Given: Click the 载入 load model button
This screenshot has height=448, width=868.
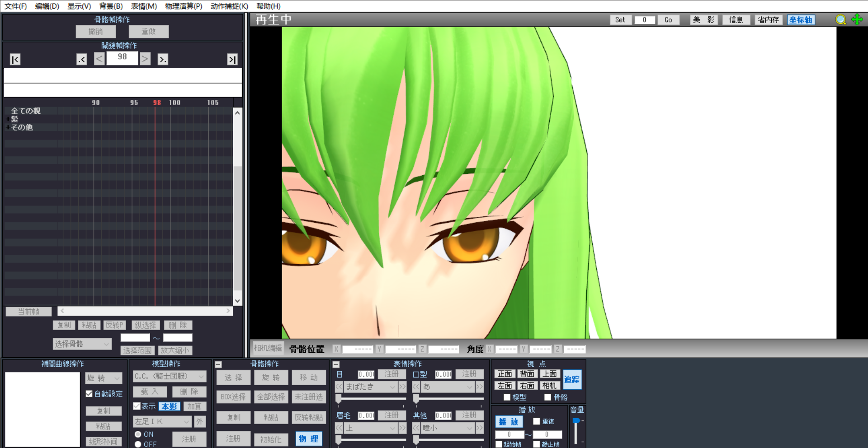Looking at the screenshot, I should [x=150, y=392].
